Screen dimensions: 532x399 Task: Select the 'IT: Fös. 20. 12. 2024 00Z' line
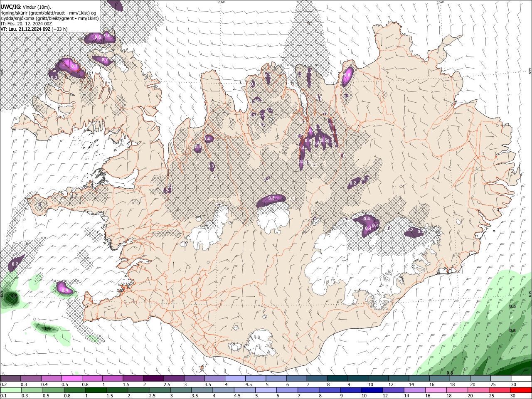click(x=26, y=24)
